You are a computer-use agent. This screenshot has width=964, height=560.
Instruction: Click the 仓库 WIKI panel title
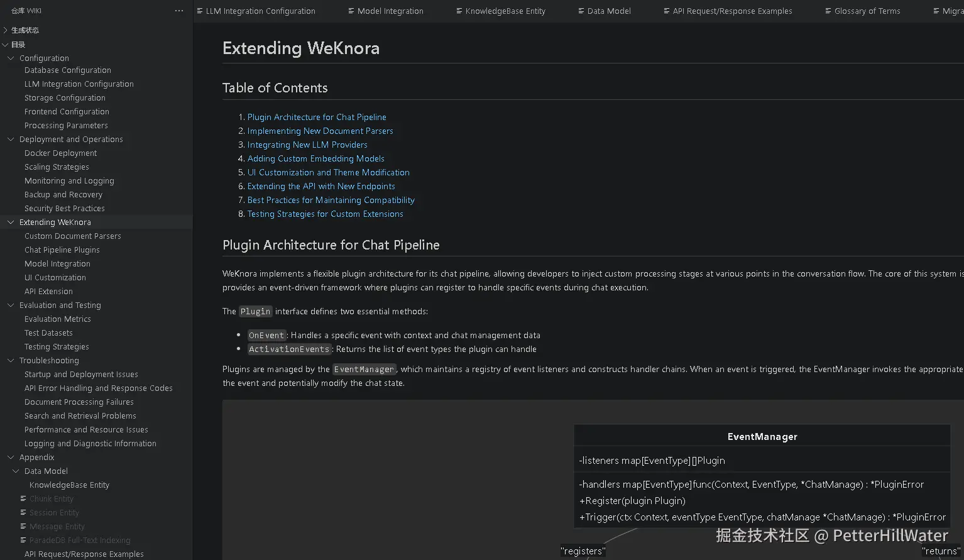click(x=26, y=11)
